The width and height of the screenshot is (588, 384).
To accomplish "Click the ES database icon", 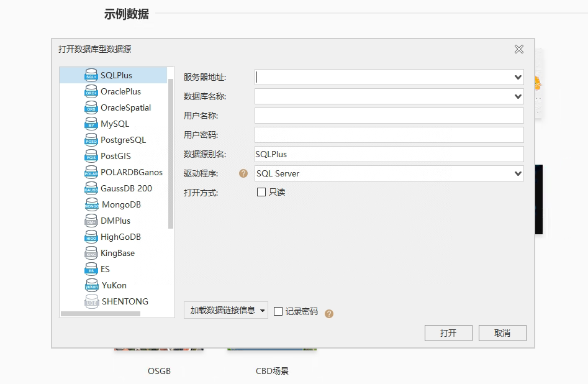I will click(91, 269).
